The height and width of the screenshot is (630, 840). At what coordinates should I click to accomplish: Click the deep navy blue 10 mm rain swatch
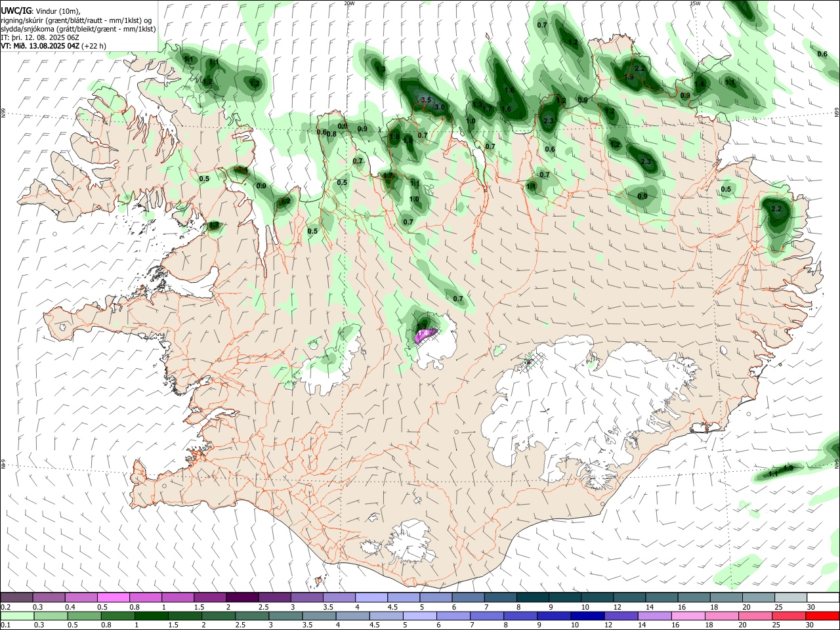(x=587, y=616)
